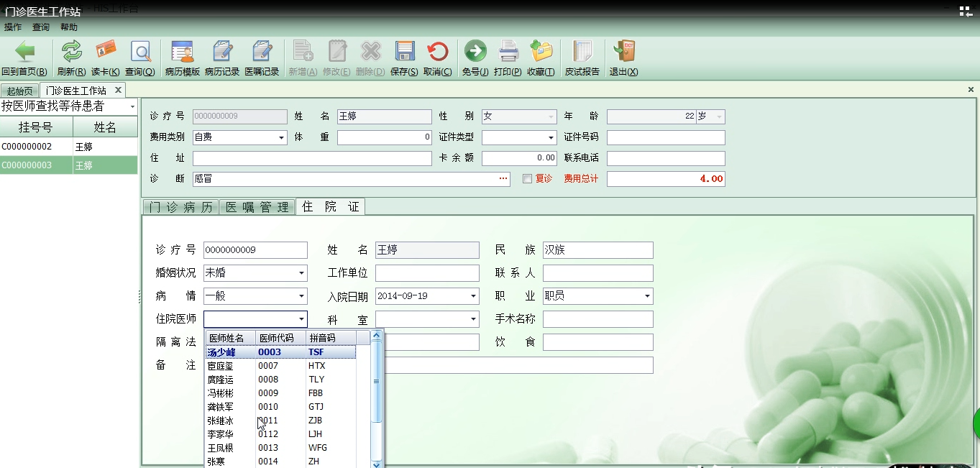This screenshot has height=468, width=980.
Task: Open the 性别 gender dropdown
Action: [x=551, y=116]
